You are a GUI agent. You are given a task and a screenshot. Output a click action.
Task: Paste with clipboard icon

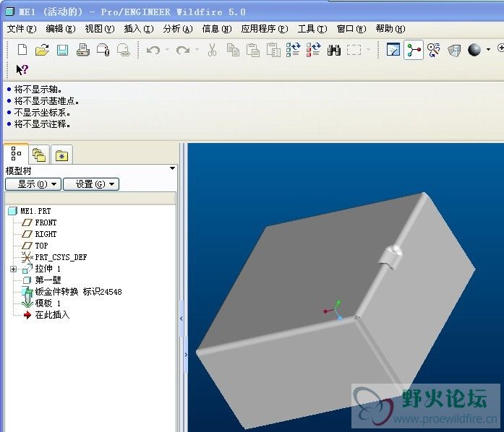253,50
